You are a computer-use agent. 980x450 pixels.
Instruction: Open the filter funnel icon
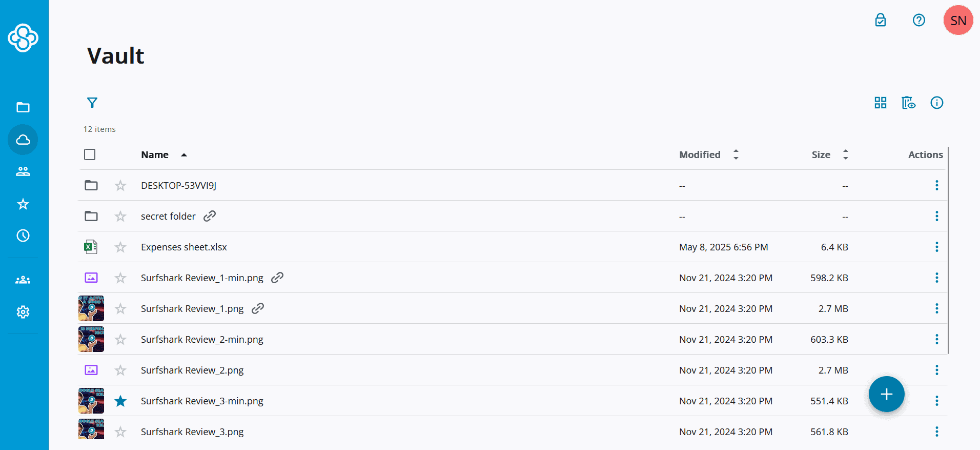point(92,103)
